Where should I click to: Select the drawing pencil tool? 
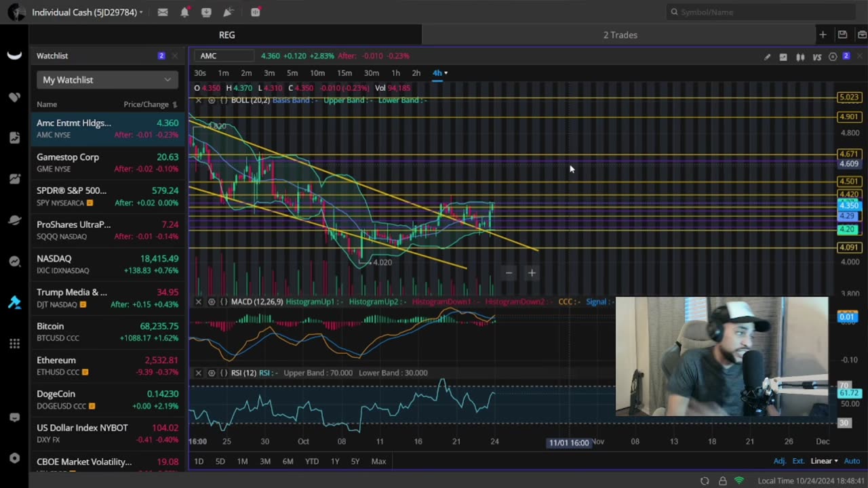coord(767,57)
